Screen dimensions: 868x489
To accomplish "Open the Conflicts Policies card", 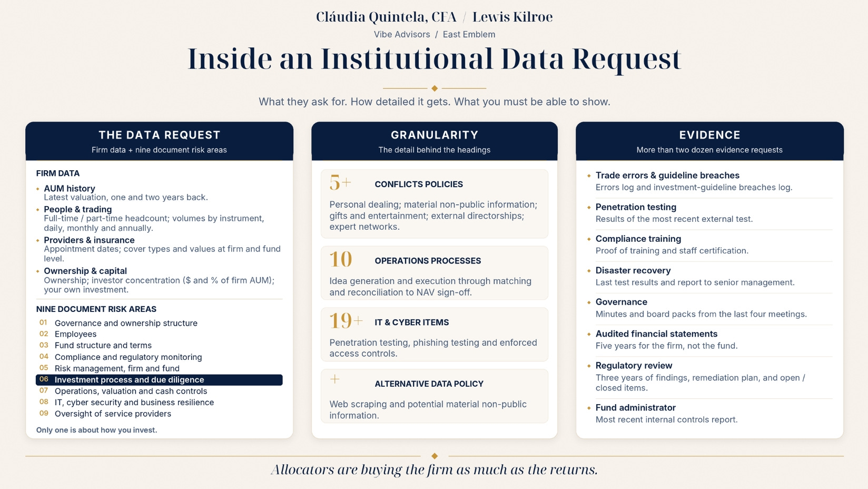I will (435, 204).
